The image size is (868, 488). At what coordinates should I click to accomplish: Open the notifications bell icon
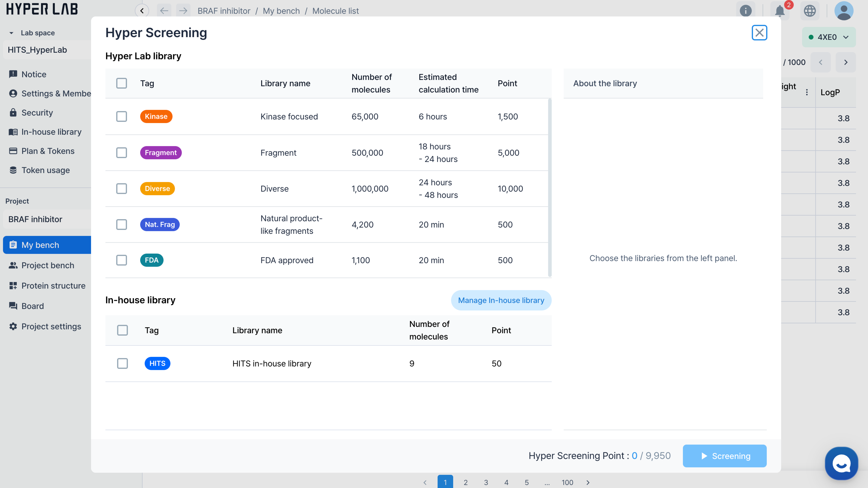[779, 11]
